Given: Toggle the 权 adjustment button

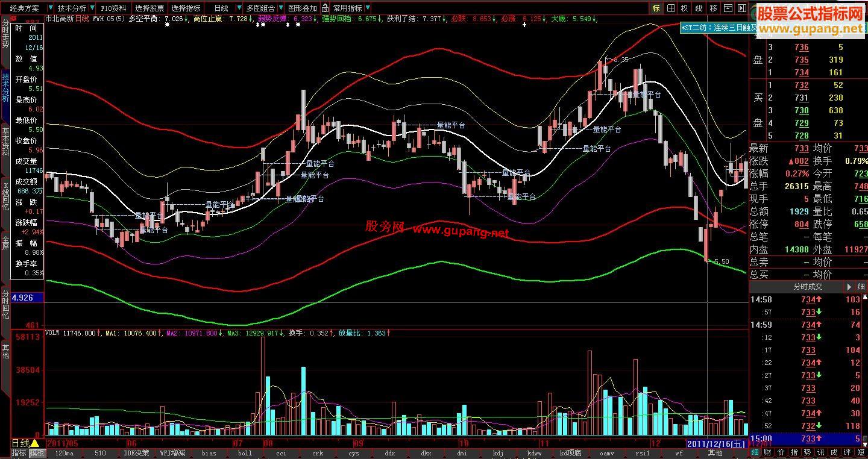Looking at the screenshot, I should tap(685, 8).
